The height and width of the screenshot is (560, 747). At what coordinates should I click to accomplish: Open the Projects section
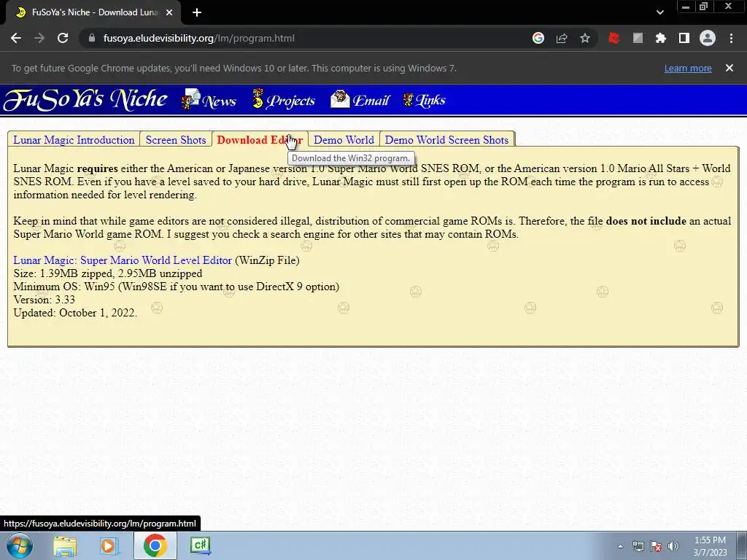point(284,99)
